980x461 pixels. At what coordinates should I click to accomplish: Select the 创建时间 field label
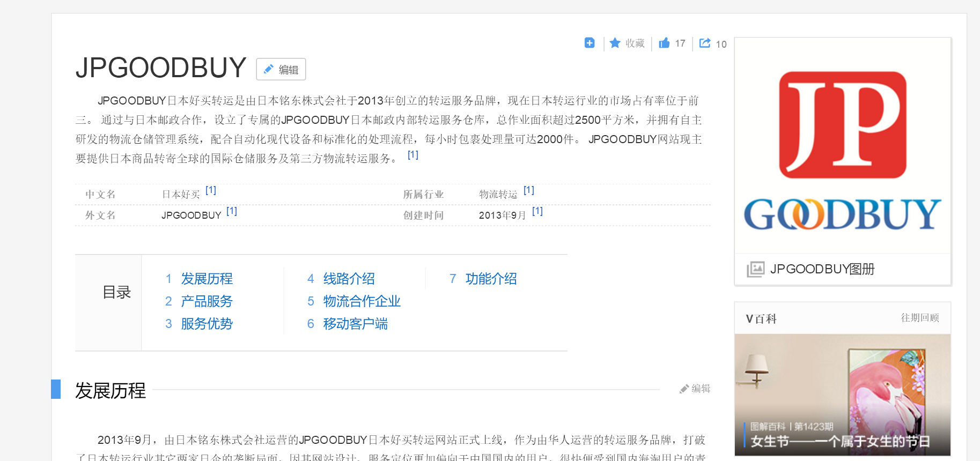point(423,215)
